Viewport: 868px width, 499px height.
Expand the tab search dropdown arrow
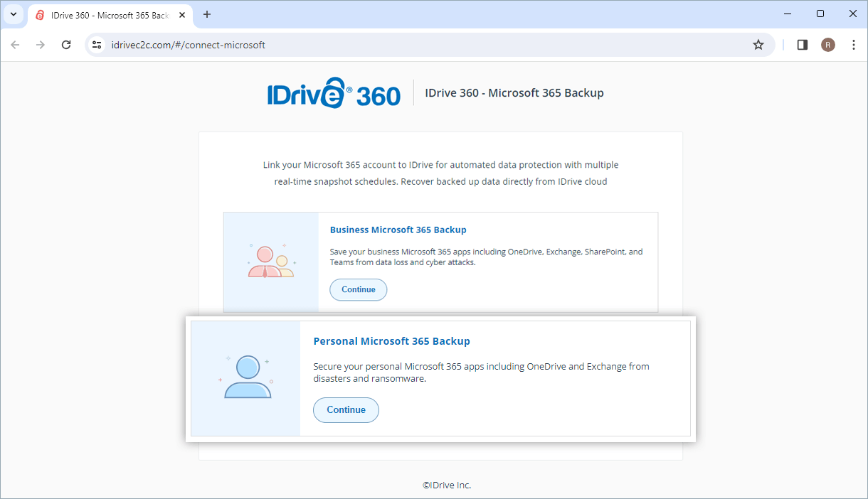point(13,14)
